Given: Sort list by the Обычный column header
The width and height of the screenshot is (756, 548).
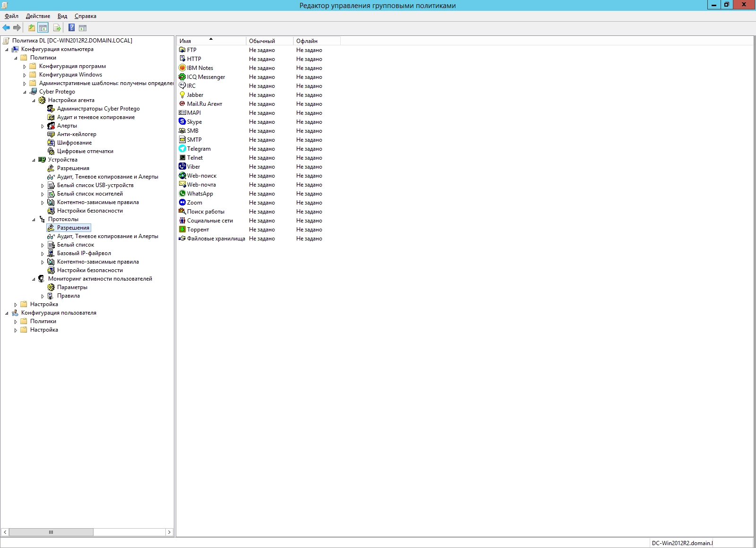Looking at the screenshot, I should pos(269,41).
